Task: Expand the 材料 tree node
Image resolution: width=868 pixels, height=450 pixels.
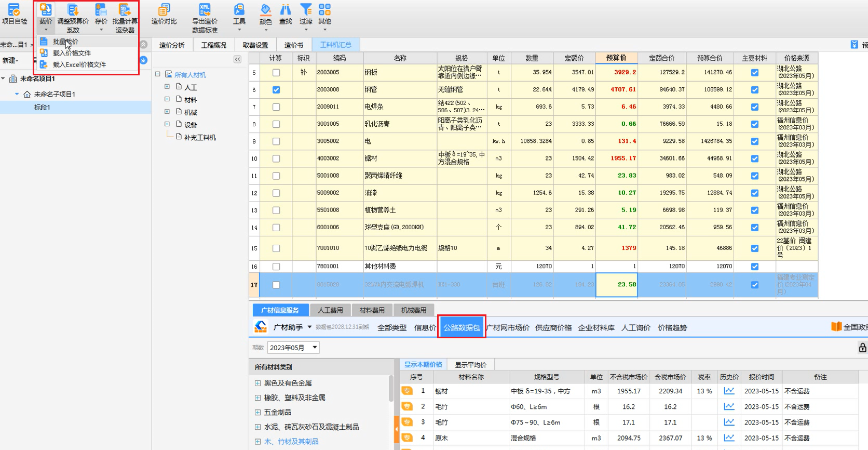Action: 167,99
